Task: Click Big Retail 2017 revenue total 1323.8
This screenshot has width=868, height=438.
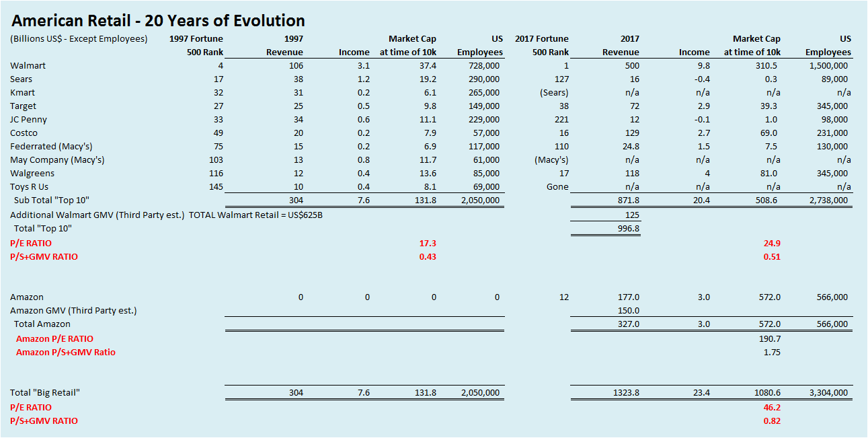Action: pyautogui.click(x=625, y=392)
